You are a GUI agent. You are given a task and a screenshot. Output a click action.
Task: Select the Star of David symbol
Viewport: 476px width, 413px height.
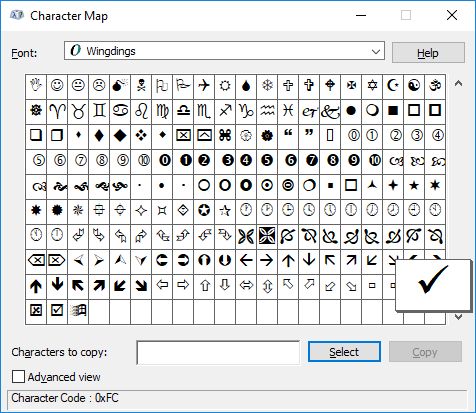[x=372, y=86]
